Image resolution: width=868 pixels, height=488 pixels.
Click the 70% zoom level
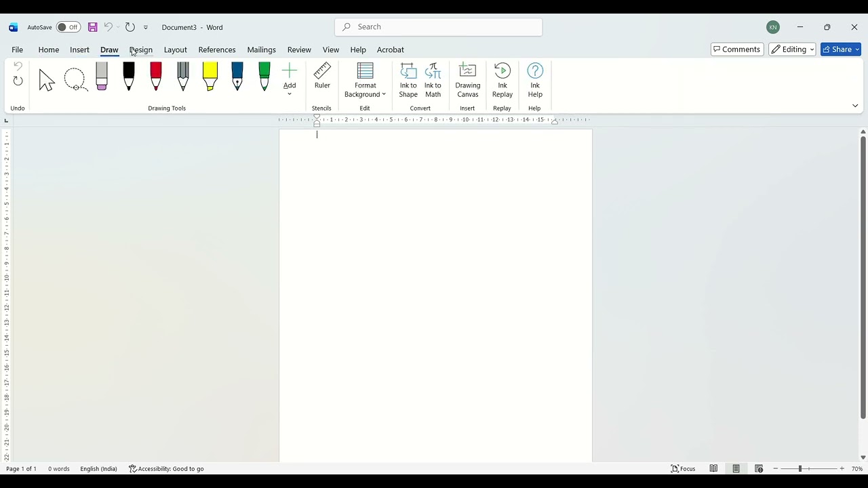[x=857, y=468]
